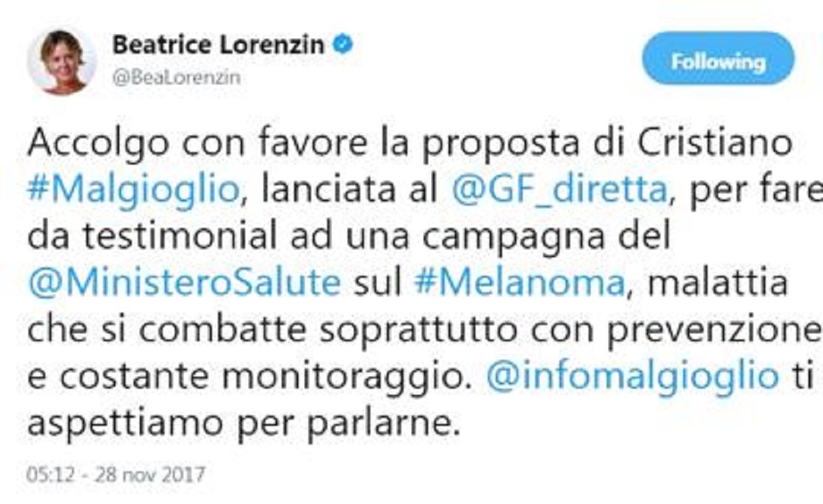Click the opening words 'Accolgo con favore'
The height and width of the screenshot is (504, 823).
click(197, 143)
